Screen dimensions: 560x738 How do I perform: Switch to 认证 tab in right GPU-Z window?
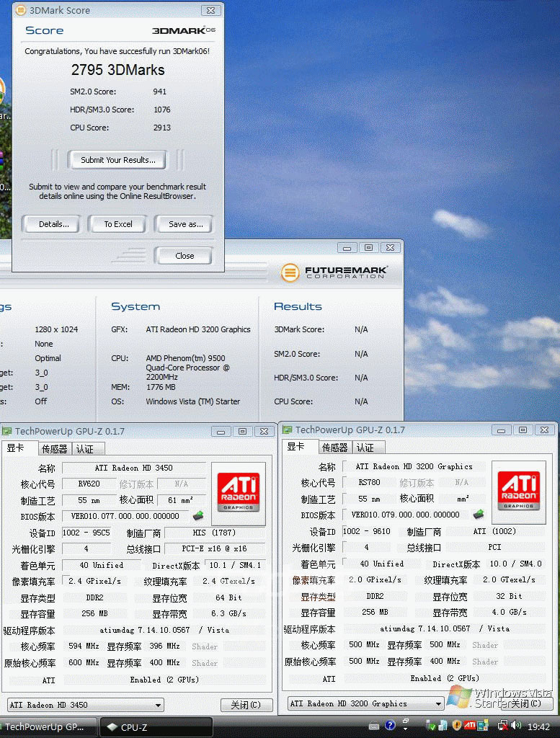[x=365, y=448]
